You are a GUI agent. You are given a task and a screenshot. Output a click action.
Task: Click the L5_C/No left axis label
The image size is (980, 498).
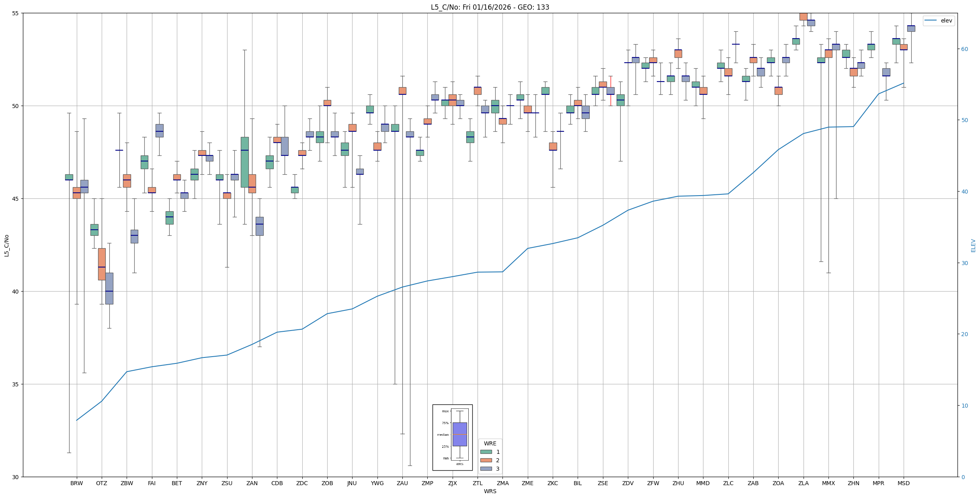coord(6,245)
